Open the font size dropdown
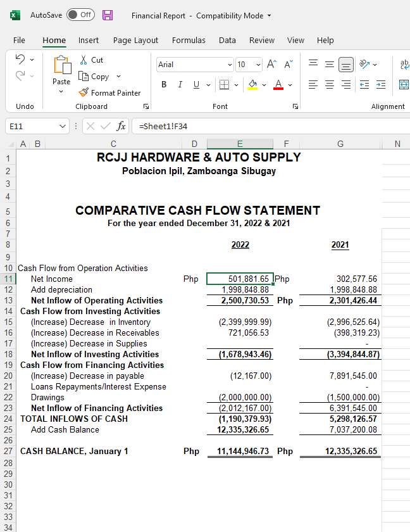Screen dimensions: 410x532 coord(258,65)
